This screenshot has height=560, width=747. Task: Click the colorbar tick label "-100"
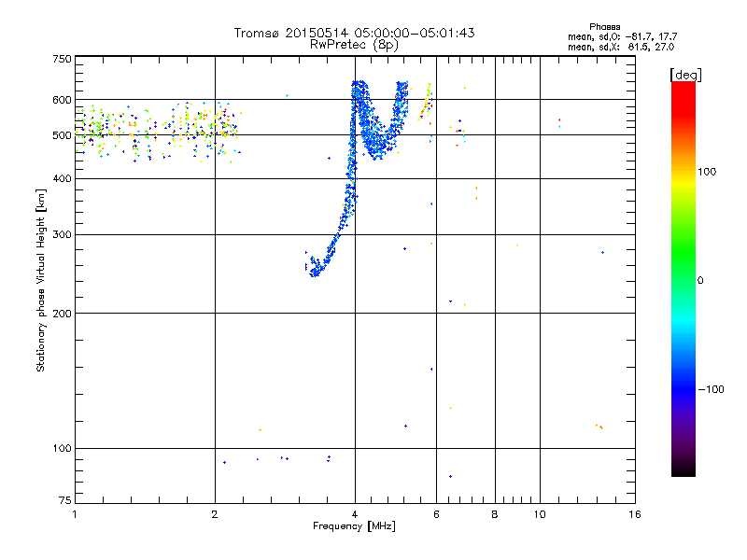[711, 389]
